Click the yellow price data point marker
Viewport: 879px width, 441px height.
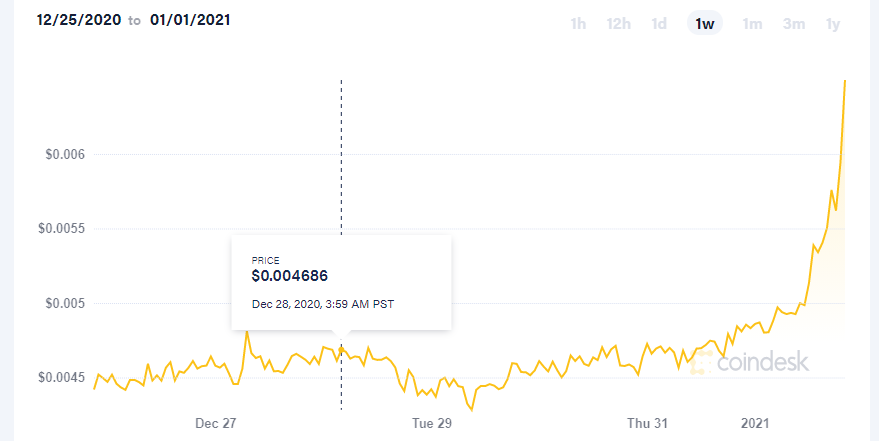coord(341,350)
